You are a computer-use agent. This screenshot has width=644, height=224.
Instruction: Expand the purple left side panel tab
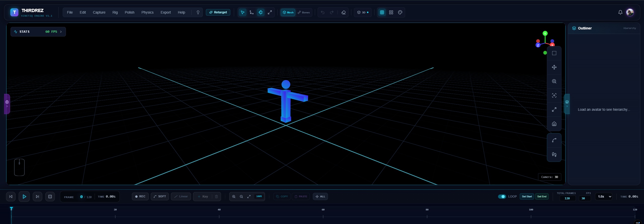click(7, 104)
